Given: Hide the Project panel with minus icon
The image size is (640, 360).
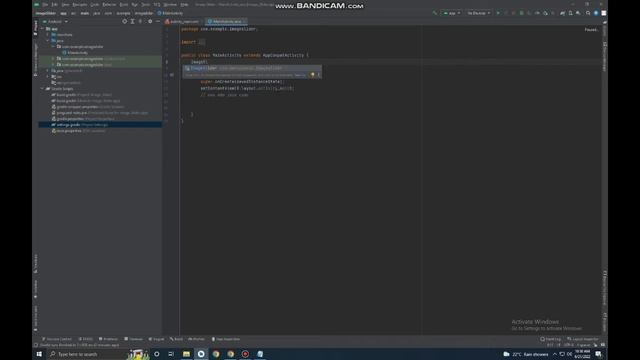Looking at the screenshot, I should pyautogui.click(x=158, y=21).
